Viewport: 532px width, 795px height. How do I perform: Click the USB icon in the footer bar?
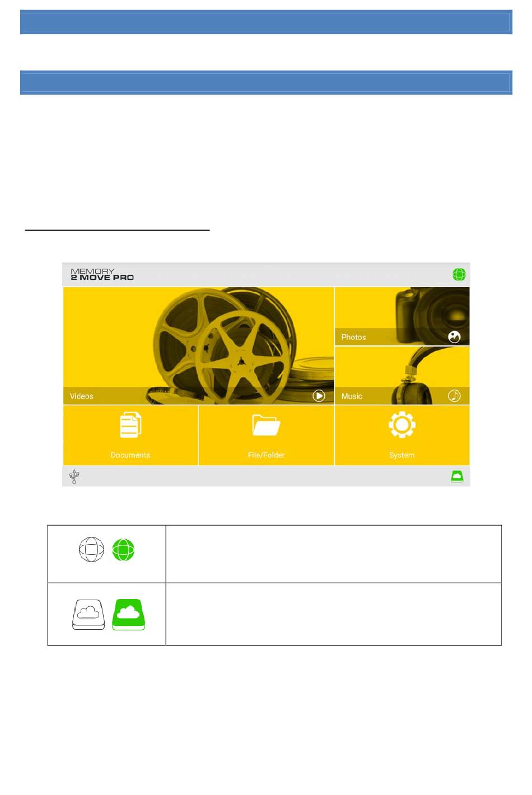[74, 476]
